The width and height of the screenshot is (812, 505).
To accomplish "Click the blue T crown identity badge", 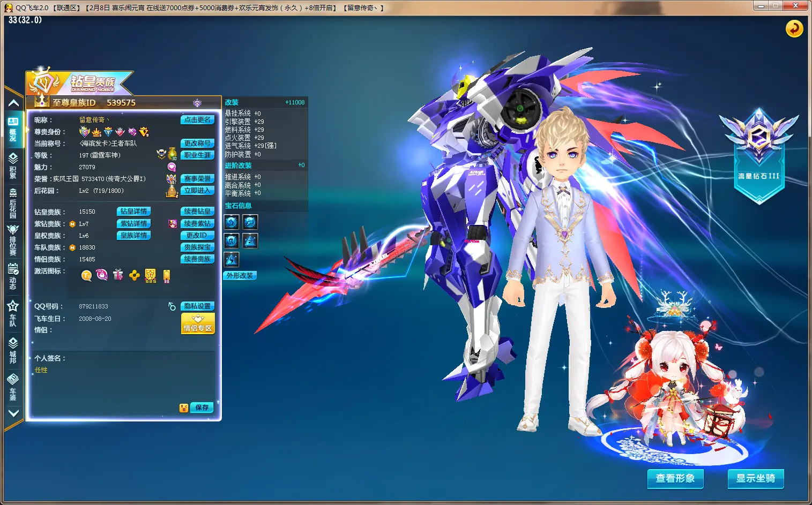I will [108, 132].
